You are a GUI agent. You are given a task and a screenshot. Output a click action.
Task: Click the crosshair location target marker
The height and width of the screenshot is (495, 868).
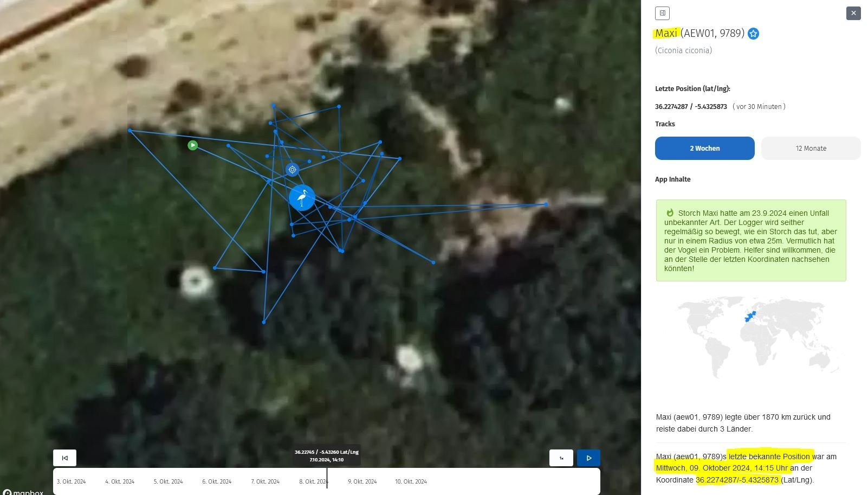pyautogui.click(x=292, y=170)
